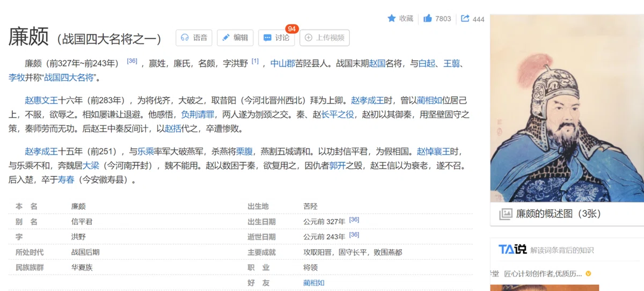This screenshot has height=291, width=644.
Task: Follow the 赵悼襄王 link
Action: coord(434,151)
